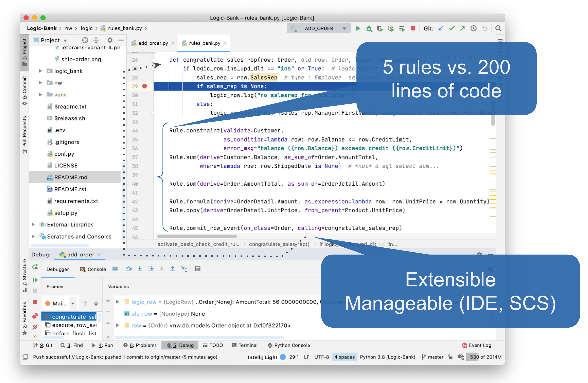The height and width of the screenshot is (383, 588).
Task: Click Step Into icon in debugger
Action: click(140, 269)
